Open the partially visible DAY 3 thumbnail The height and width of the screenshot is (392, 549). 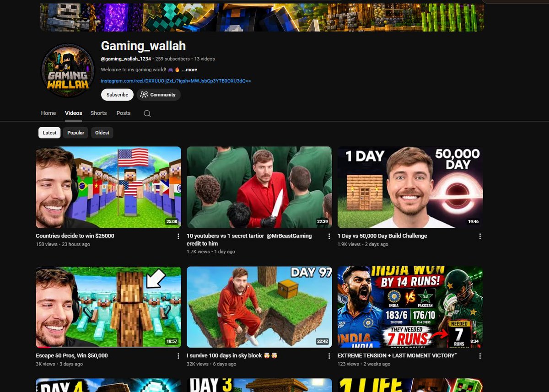(x=259, y=385)
